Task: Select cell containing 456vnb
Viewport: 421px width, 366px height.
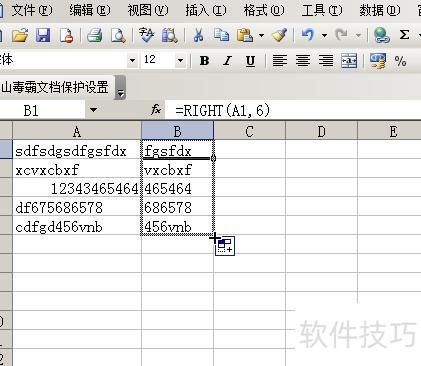Action: [178, 226]
